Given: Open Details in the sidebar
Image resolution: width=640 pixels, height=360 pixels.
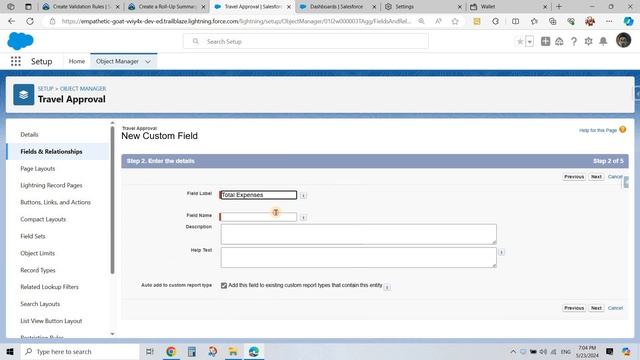Looking at the screenshot, I should pos(29,134).
